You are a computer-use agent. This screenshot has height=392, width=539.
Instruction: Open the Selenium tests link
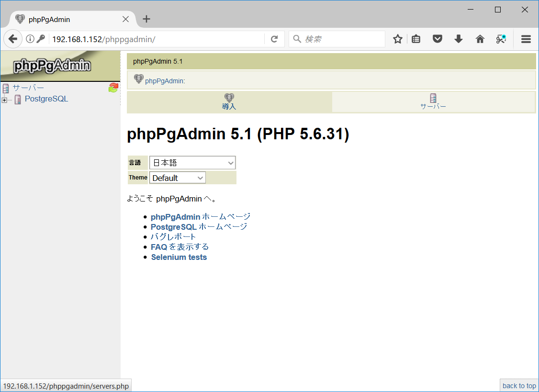(179, 257)
